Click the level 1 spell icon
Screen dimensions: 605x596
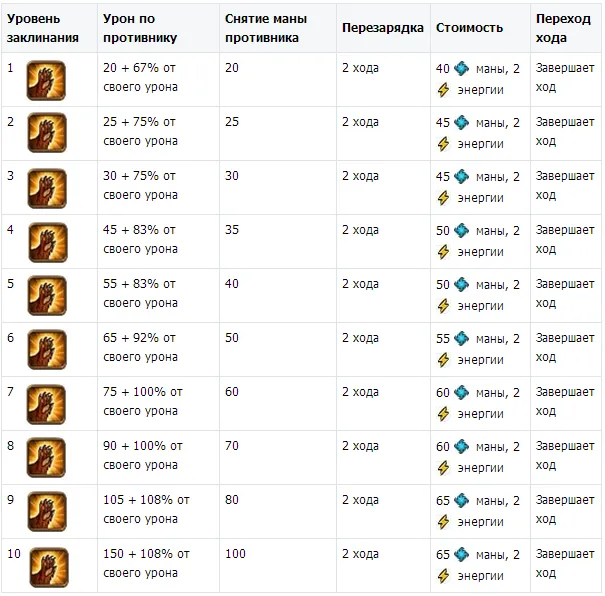point(47,80)
